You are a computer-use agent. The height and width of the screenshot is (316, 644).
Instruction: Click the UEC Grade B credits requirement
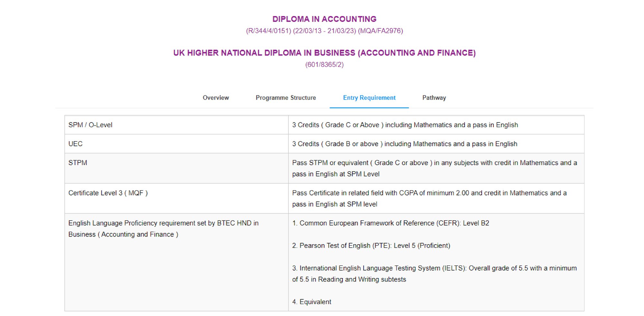click(405, 144)
